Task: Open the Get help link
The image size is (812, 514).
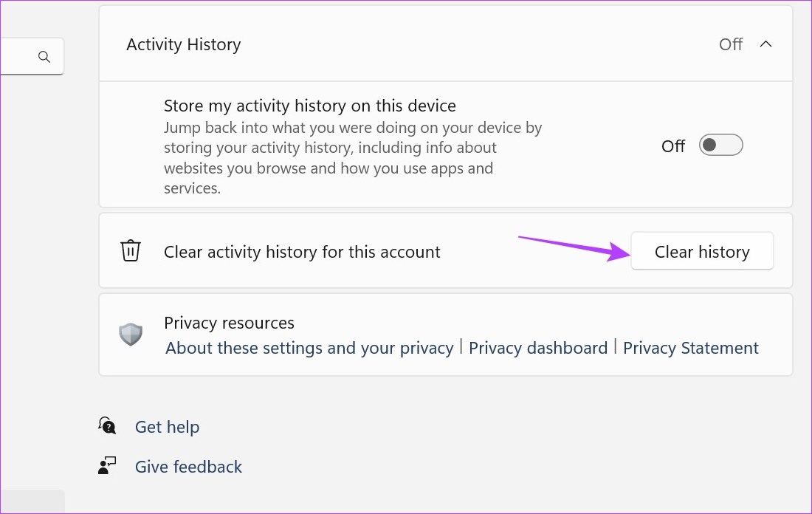Action: click(167, 427)
